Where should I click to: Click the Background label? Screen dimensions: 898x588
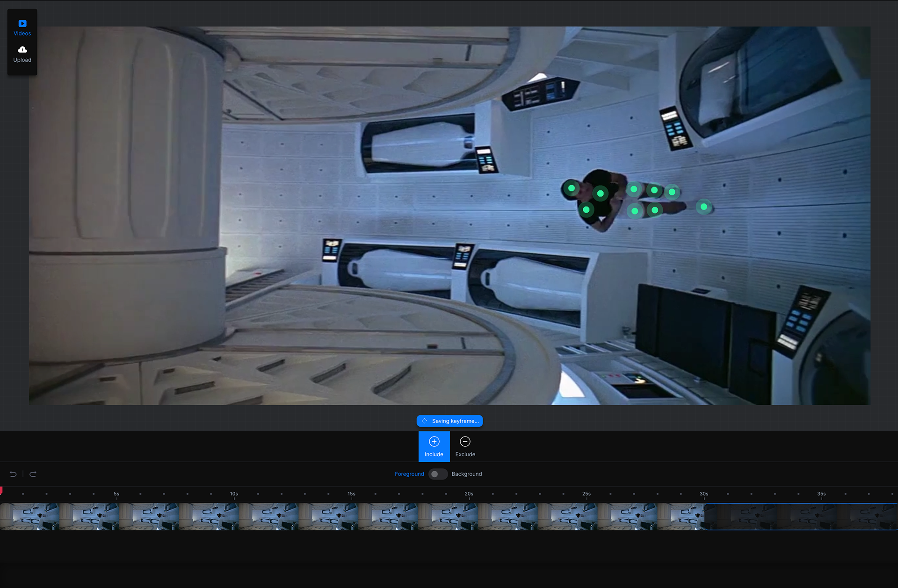[x=467, y=474]
